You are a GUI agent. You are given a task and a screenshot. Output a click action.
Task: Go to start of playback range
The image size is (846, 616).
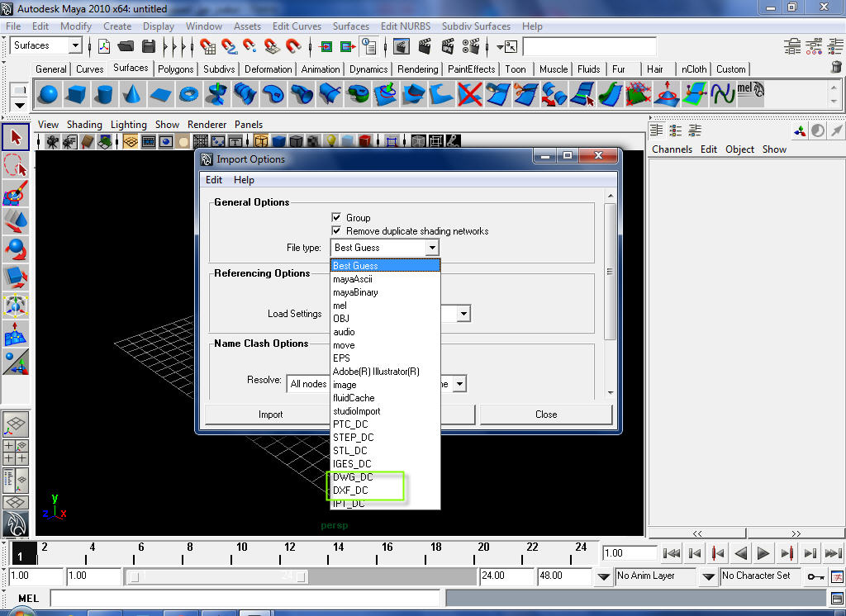672,553
